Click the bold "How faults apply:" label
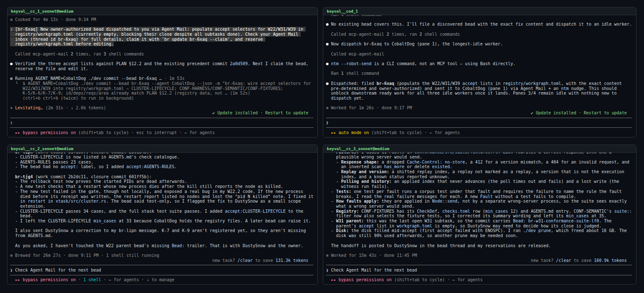The height and width of the screenshot is (293, 644). click(x=356, y=201)
